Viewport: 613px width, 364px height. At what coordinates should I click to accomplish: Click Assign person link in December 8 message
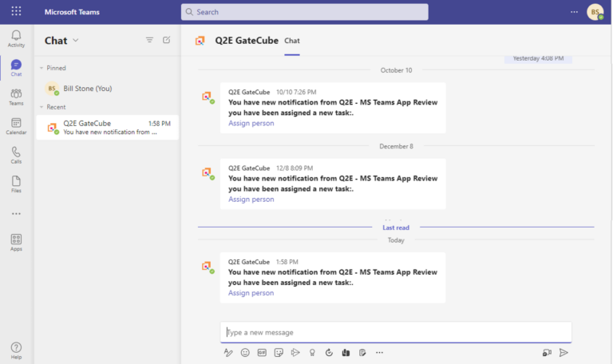251,200
